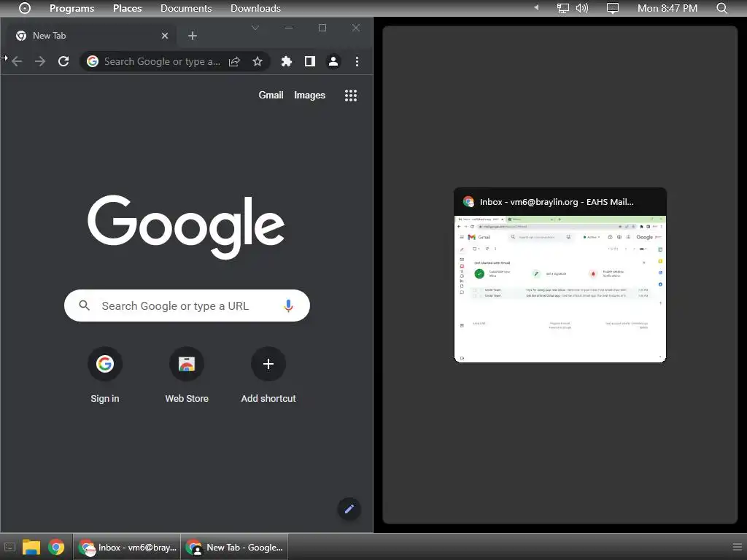Switch to Inbox taskbar window button

127,548
